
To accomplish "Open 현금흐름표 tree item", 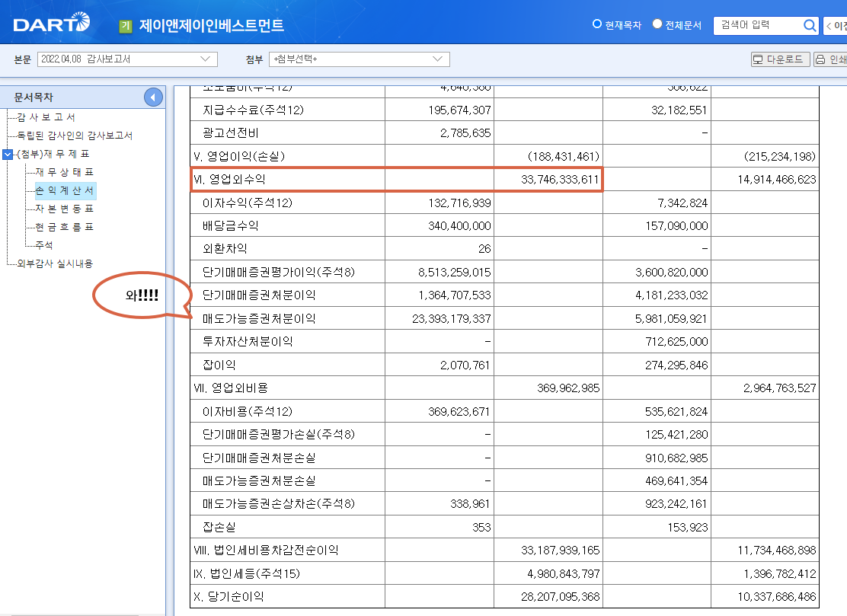I will click(64, 228).
